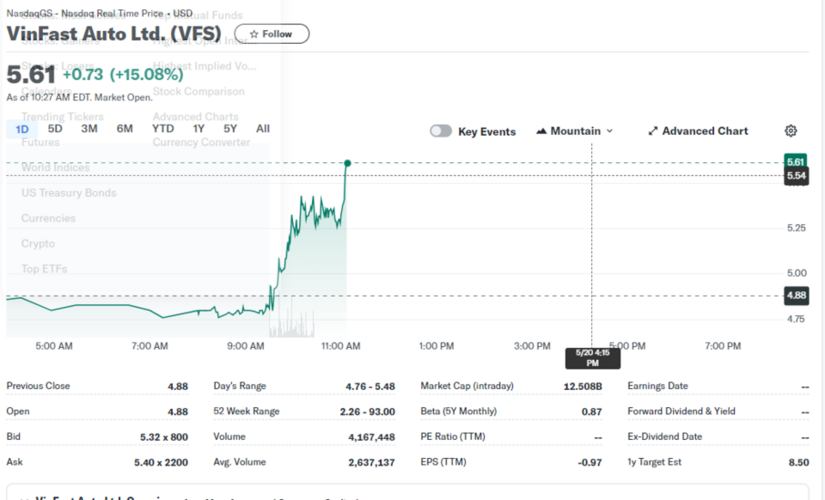This screenshot has width=825, height=500.
Task: Click the 5/20 4:15 PM crosshair date label
Action: click(x=592, y=358)
